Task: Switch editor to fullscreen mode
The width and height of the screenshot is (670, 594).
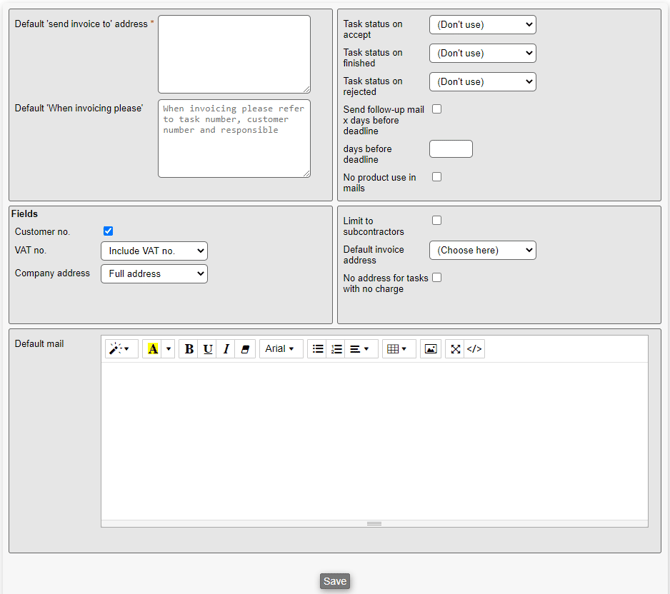Action: [456, 349]
